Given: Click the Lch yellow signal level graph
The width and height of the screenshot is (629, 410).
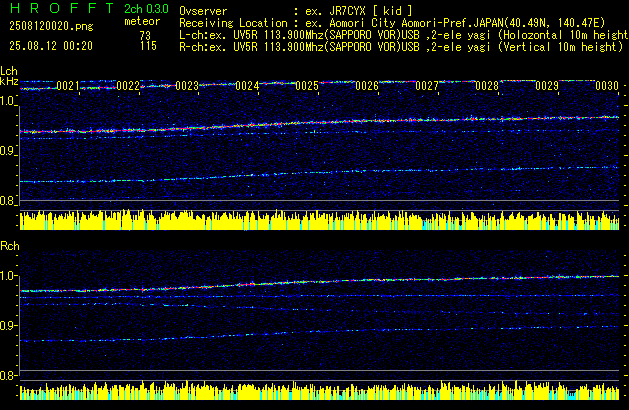Looking at the screenshot, I should pyautogui.click(x=319, y=220).
